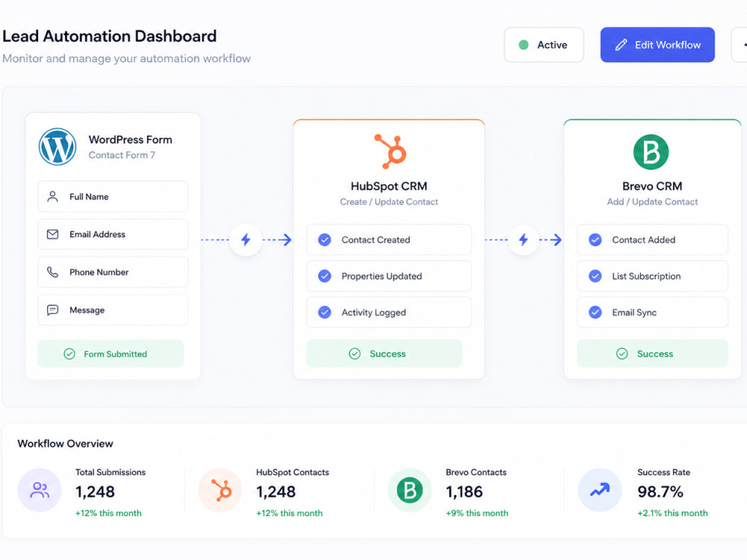747x560 pixels.
Task: Toggle the Properties Updated checkmark
Action: coord(324,276)
